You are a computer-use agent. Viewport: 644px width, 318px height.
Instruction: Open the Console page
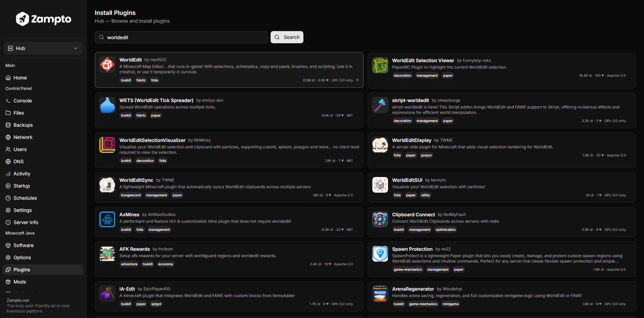[x=43, y=101]
